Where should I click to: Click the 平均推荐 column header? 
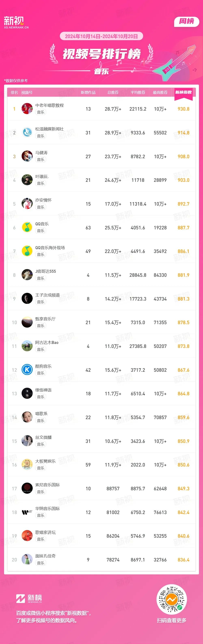138,93
